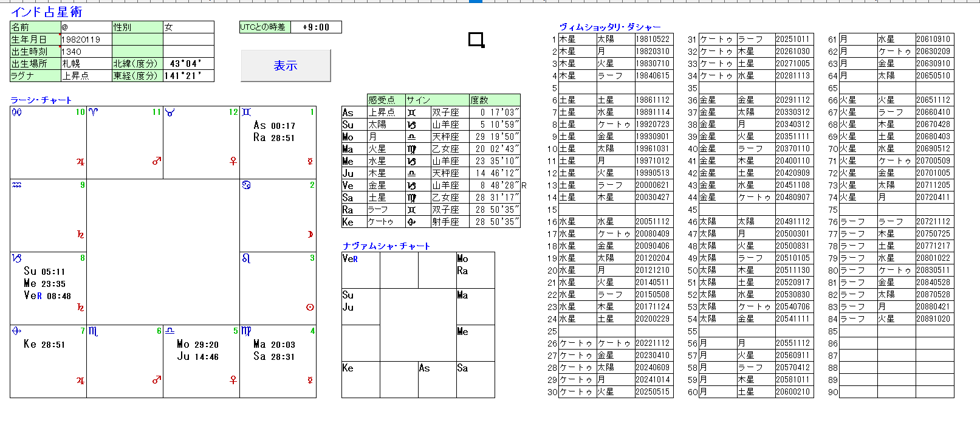
Task: Select the east longitude value 141°21'
Action: point(188,76)
